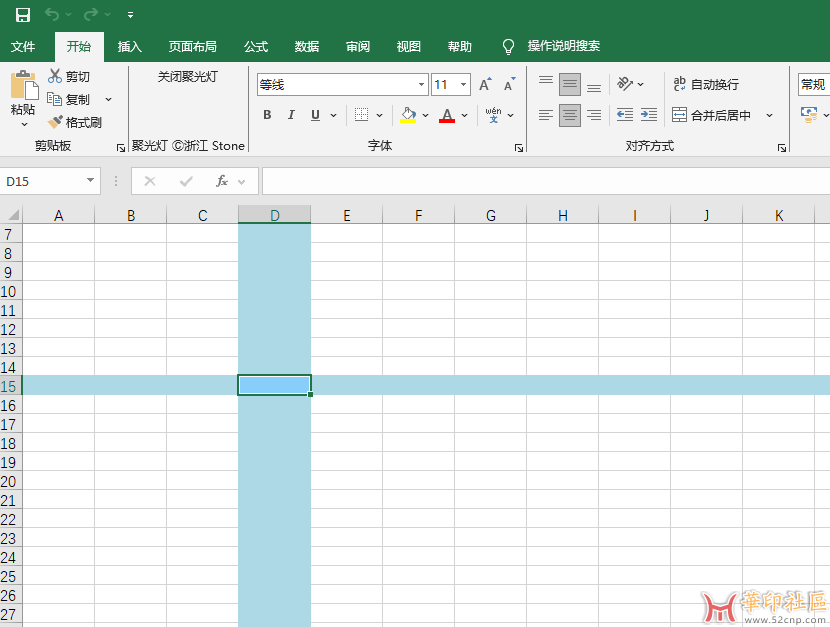Click the Increase Indent icon
Screen dimensions: 830x627
coord(649,115)
